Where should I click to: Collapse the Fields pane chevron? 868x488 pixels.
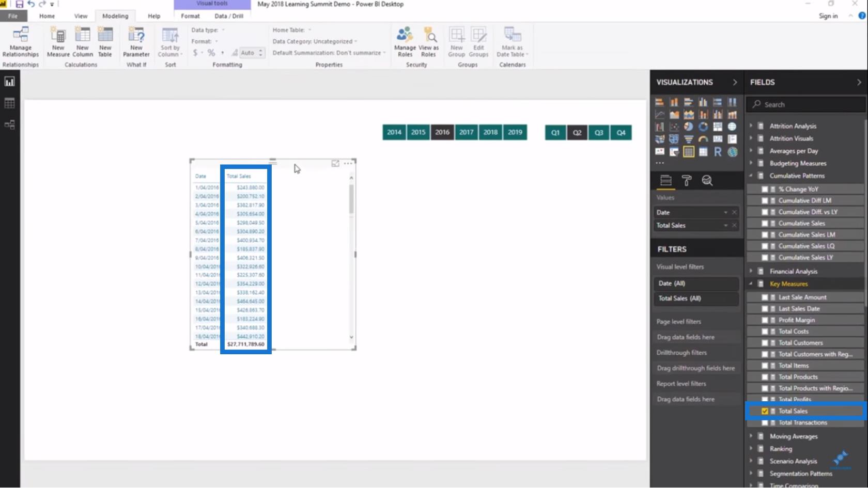point(859,82)
